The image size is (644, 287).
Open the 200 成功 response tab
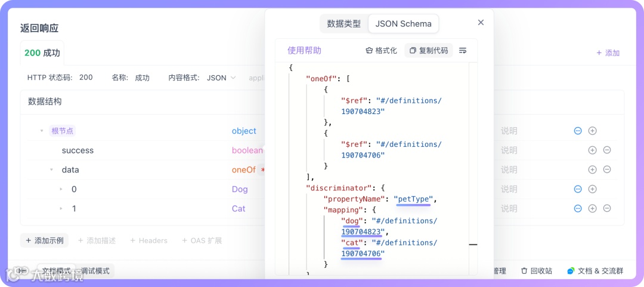[42, 53]
